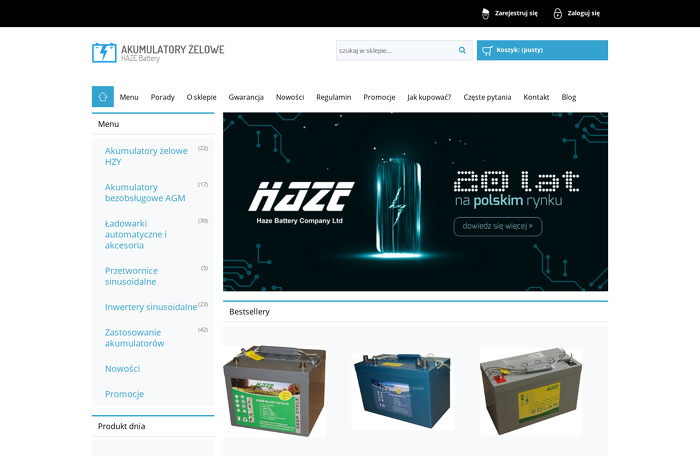The height and width of the screenshot is (456, 700).
Task: Click the sidebar Menu heading
Action: [x=108, y=124]
